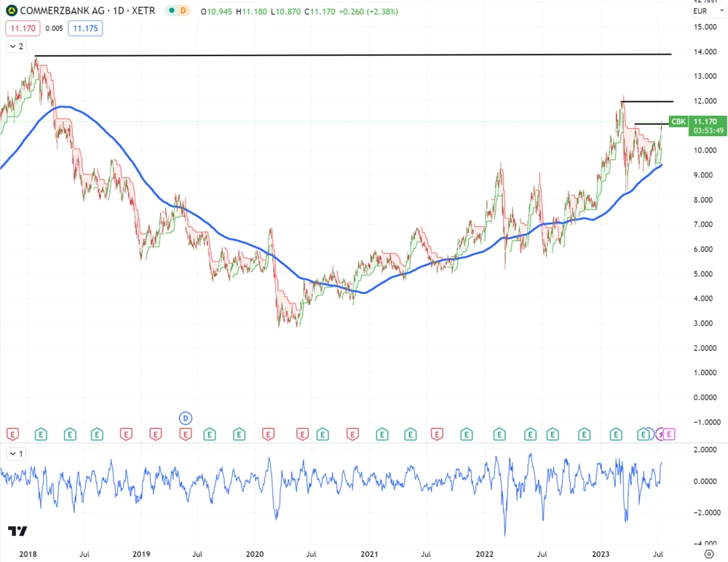Open the purple upcoming earnings E marker
Viewport: 728px width, 562px height.
[670, 435]
